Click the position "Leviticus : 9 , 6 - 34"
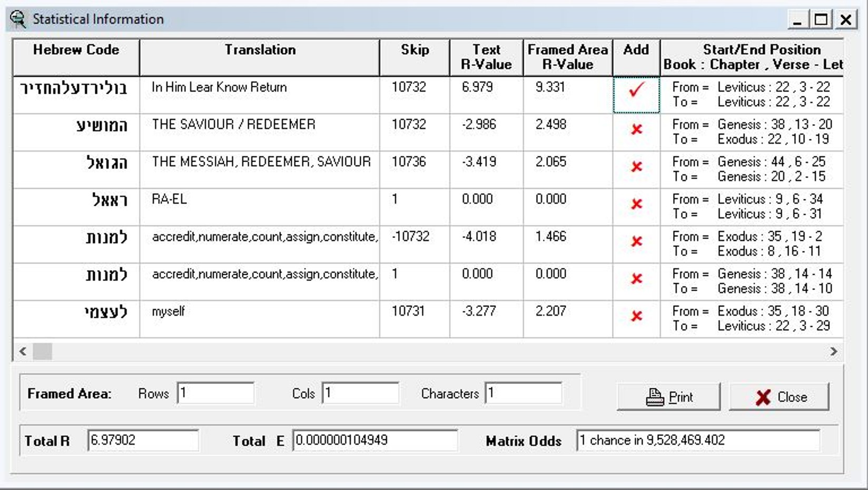This screenshot has width=868, height=490. tap(770, 199)
